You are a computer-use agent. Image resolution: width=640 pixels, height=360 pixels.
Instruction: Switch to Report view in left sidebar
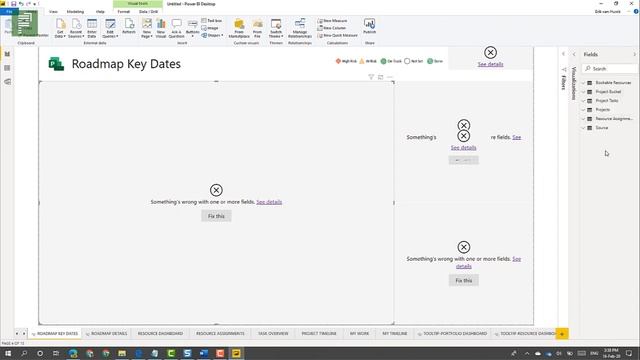[7, 54]
